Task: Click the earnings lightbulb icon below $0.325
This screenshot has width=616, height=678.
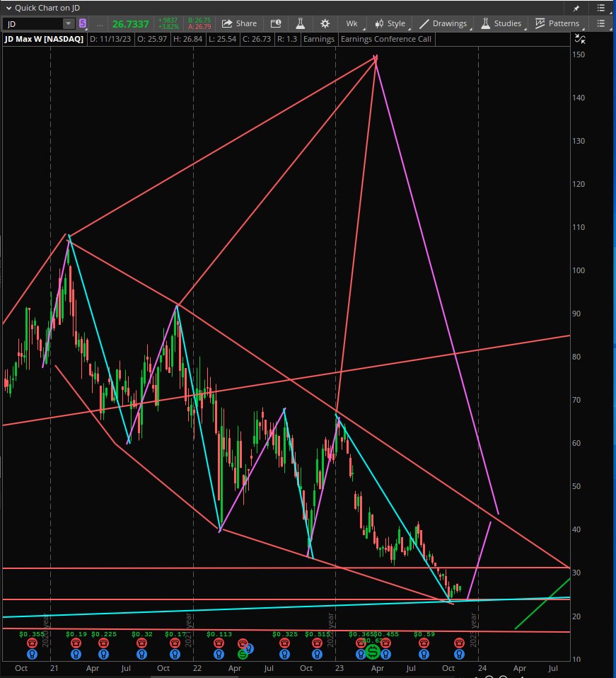Action: click(x=284, y=654)
